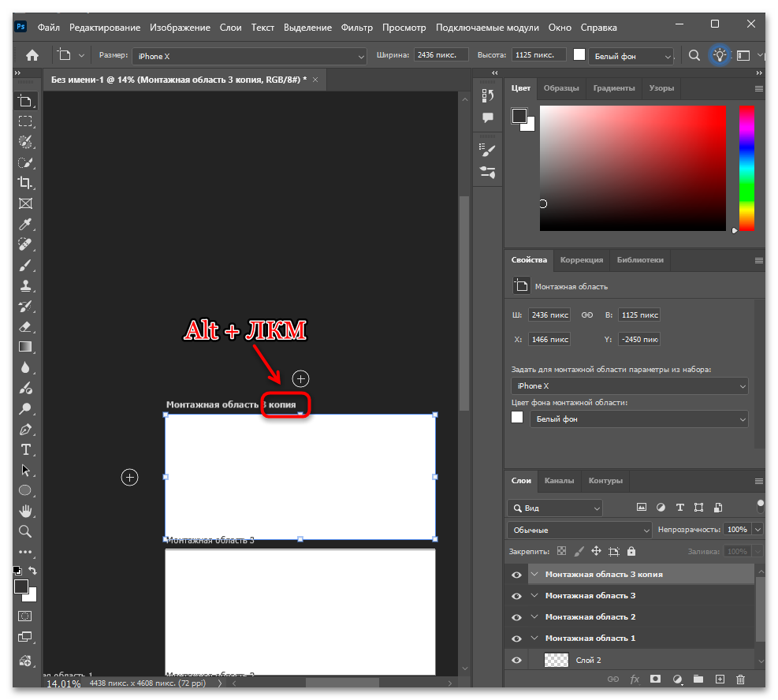The height and width of the screenshot is (700, 778).
Task: Choose the Eraser tool
Action: point(25,326)
